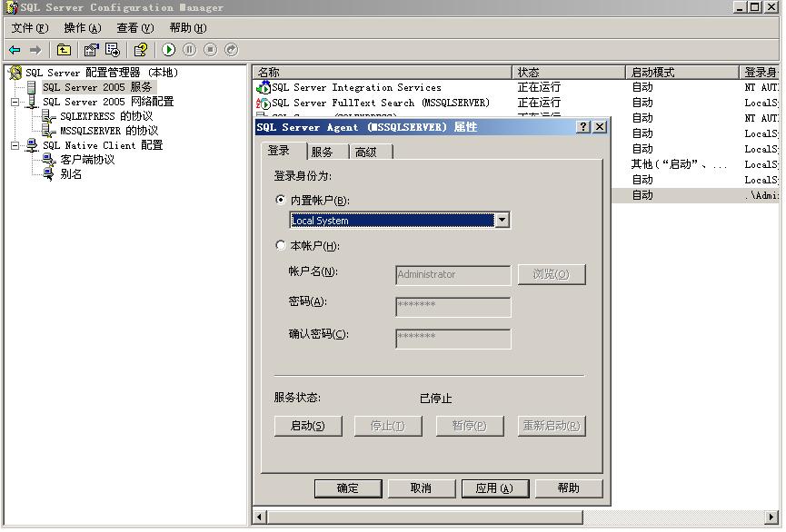
Task: Click the 帐户名 input field
Action: coord(453,275)
